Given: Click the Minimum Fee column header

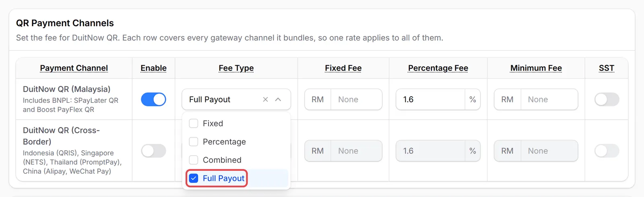Looking at the screenshot, I should coord(536,68).
